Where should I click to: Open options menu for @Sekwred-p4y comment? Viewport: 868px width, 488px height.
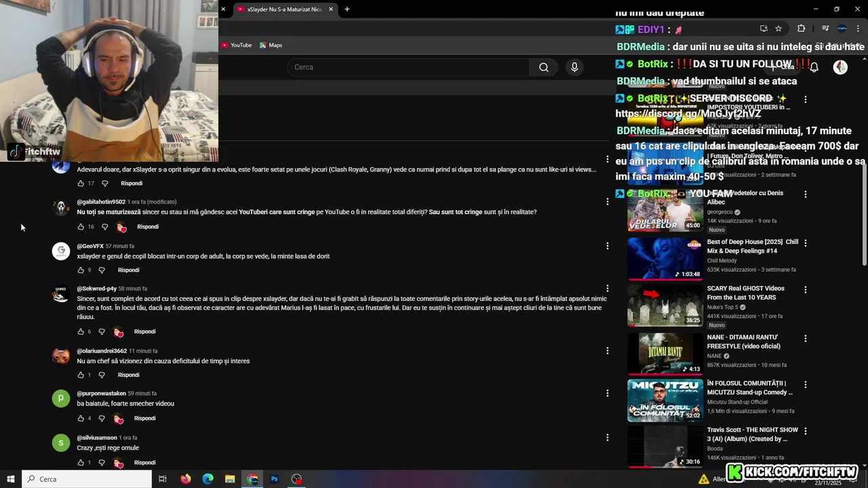(607, 288)
